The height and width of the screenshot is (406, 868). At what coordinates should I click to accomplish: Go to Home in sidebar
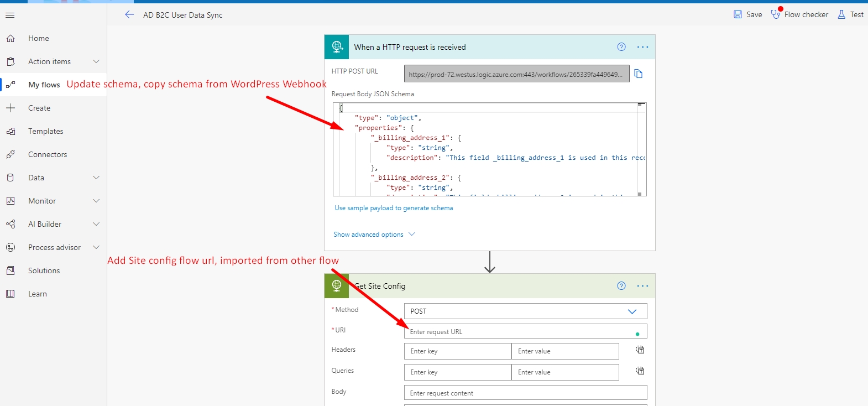(x=39, y=38)
